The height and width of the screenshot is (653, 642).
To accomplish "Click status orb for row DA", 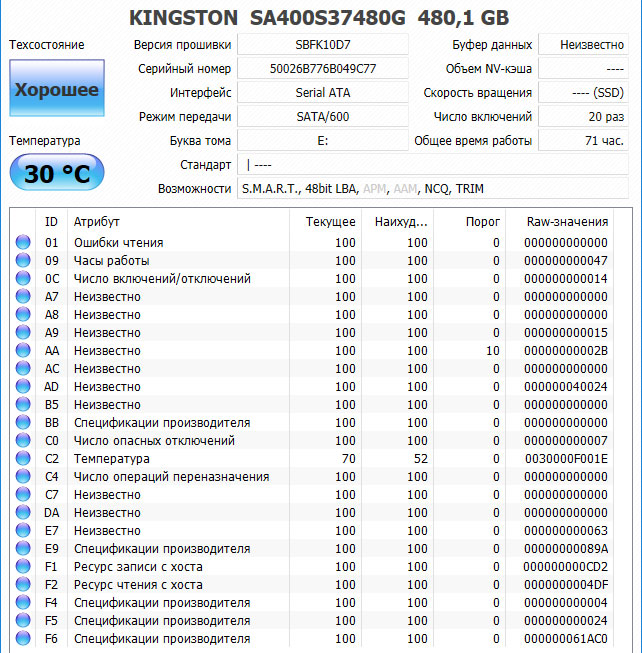I will tap(23, 512).
